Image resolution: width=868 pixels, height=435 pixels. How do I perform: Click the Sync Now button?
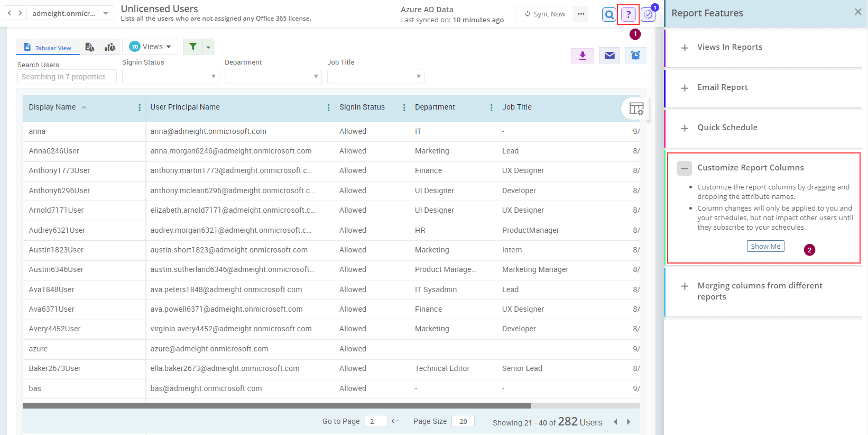coord(544,14)
